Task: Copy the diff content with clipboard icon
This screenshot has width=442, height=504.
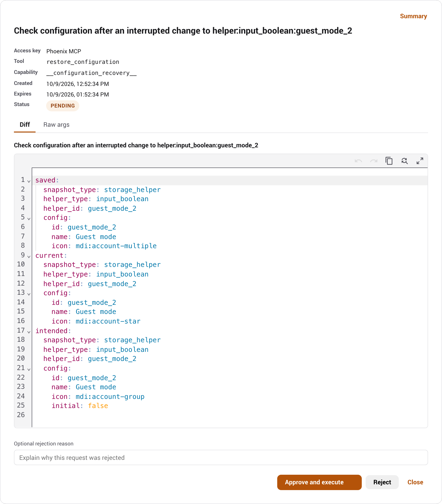Action: 389,161
